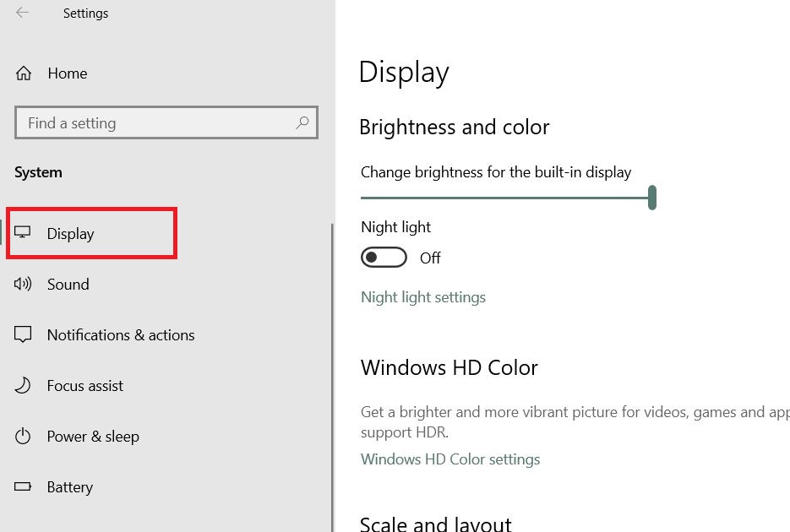Click the search magnifier icon
Image resolution: width=790 pixels, height=532 pixels.
coord(302,122)
